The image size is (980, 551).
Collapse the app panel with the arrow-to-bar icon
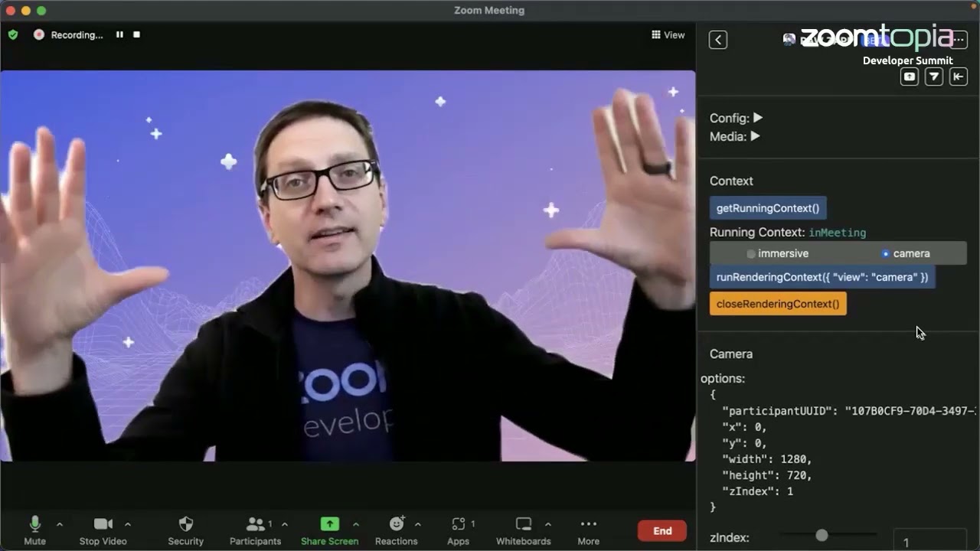pos(959,77)
